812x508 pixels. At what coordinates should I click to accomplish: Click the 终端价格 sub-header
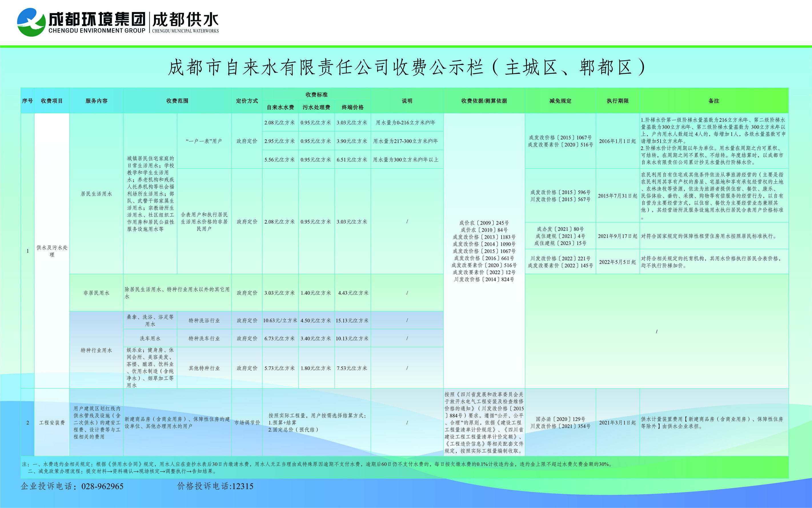click(352, 107)
